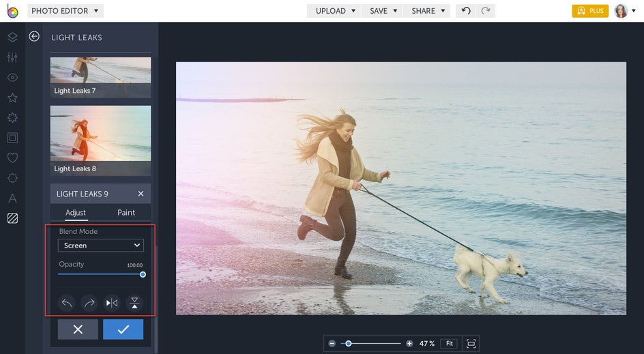This screenshot has width=644, height=354.
Task: Open the user avatar account menu
Action: [x=625, y=11]
